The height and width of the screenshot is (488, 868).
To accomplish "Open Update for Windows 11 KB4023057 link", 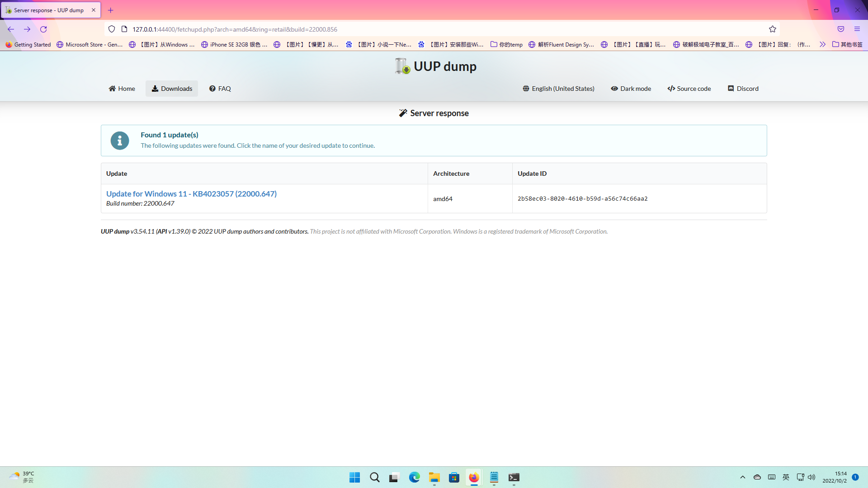I will [191, 194].
